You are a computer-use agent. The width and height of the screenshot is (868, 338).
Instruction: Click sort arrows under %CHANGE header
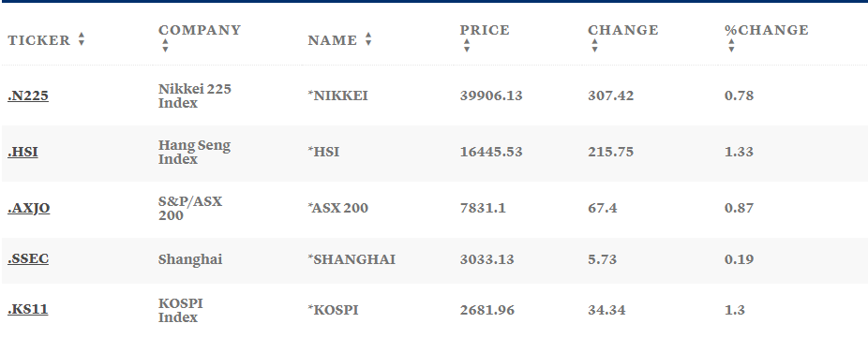click(731, 46)
